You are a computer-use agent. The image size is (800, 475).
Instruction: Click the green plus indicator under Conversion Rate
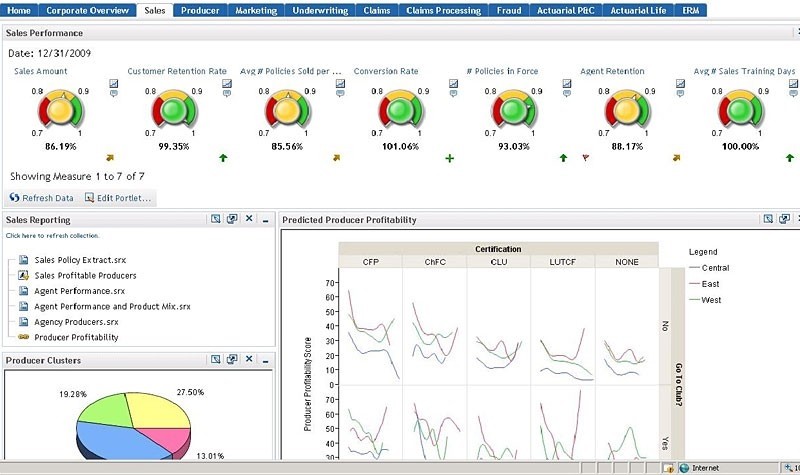tap(449, 158)
